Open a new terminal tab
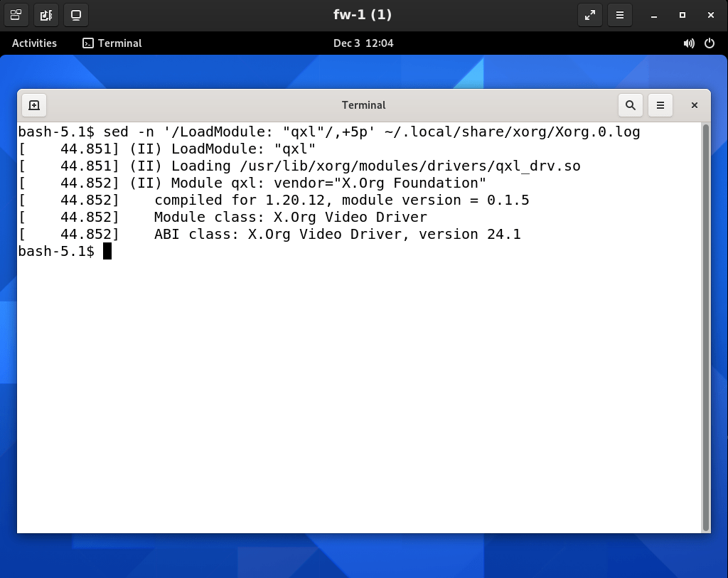 click(x=33, y=105)
